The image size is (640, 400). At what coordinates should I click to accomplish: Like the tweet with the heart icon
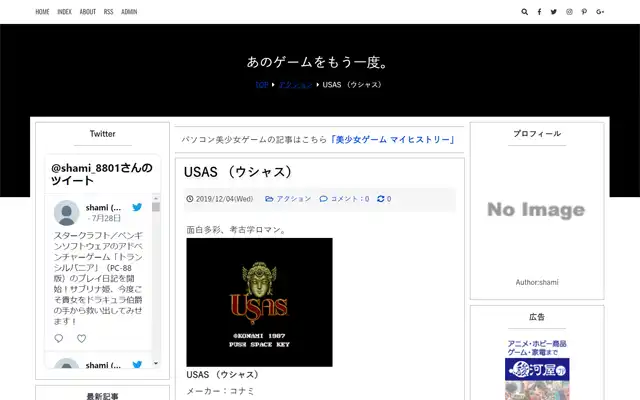(x=82, y=338)
